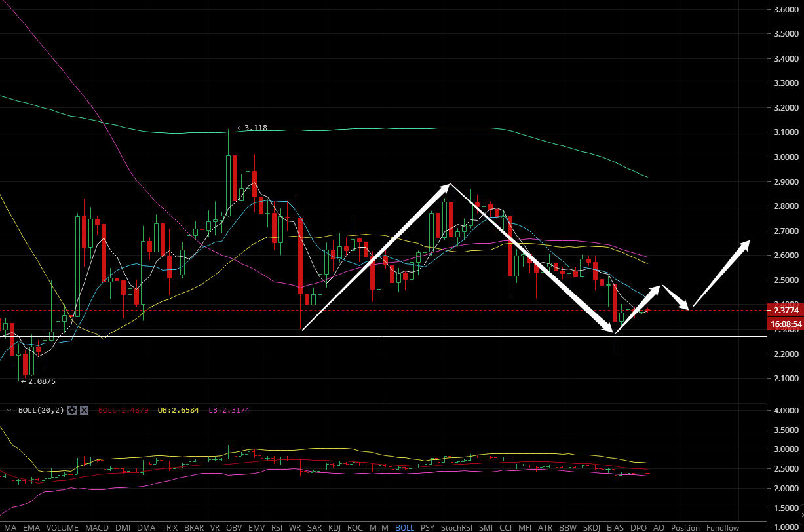The image size is (804, 532).
Task: Click the OBV indicator tab
Action: click(234, 527)
